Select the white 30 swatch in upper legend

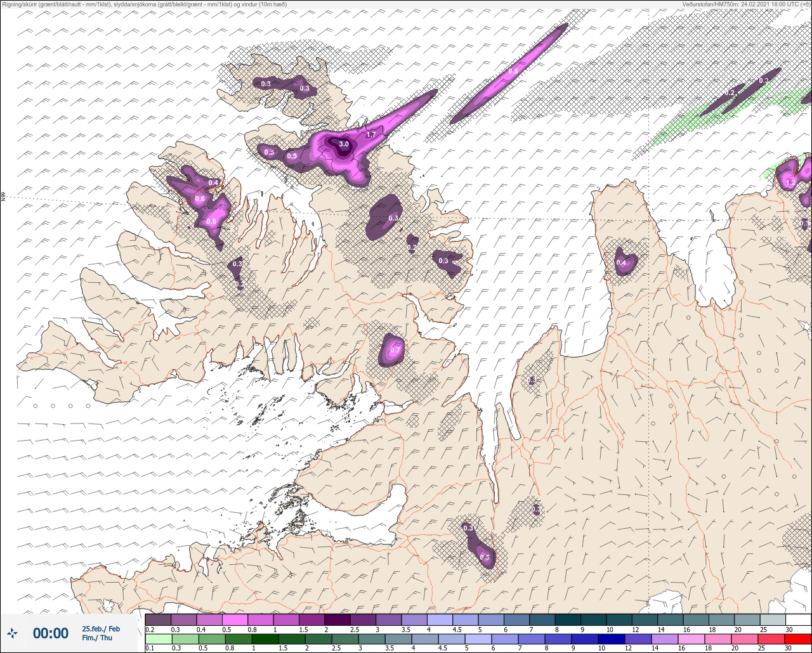[798, 619]
